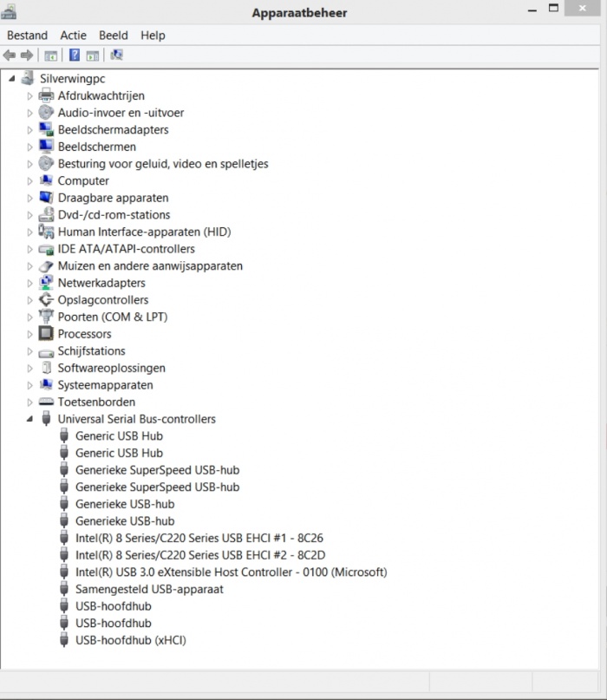Expand the Beeldschermadapters node
The width and height of the screenshot is (607, 700).
[29, 130]
